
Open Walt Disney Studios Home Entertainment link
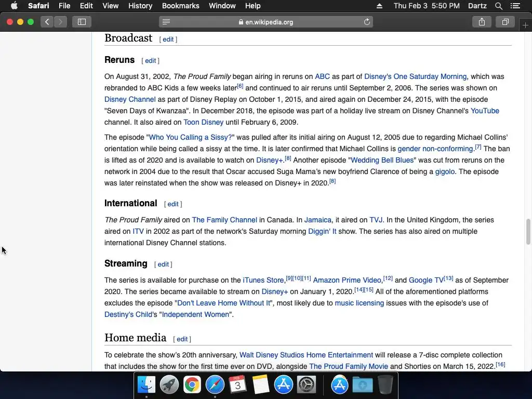coord(306,355)
